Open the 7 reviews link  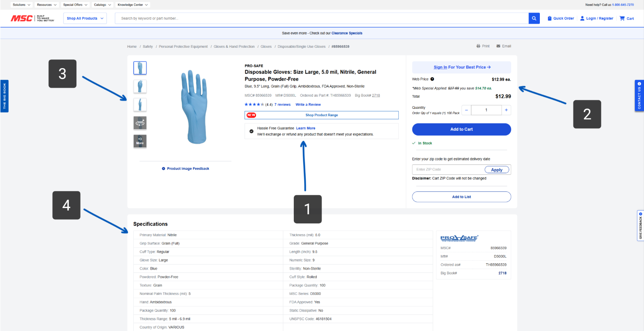[283, 105]
